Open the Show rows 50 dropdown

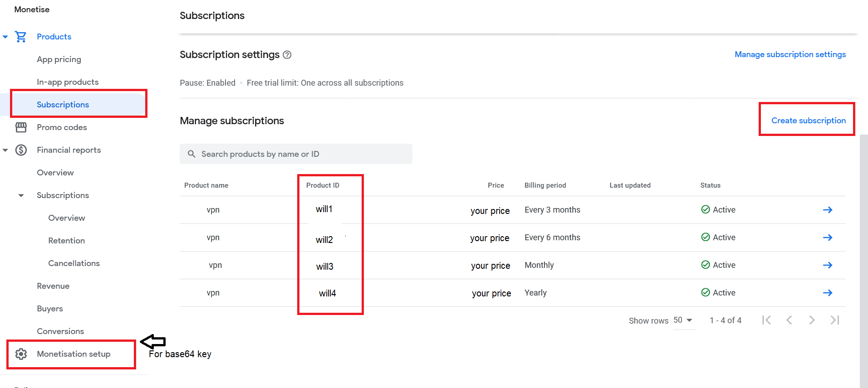click(684, 320)
